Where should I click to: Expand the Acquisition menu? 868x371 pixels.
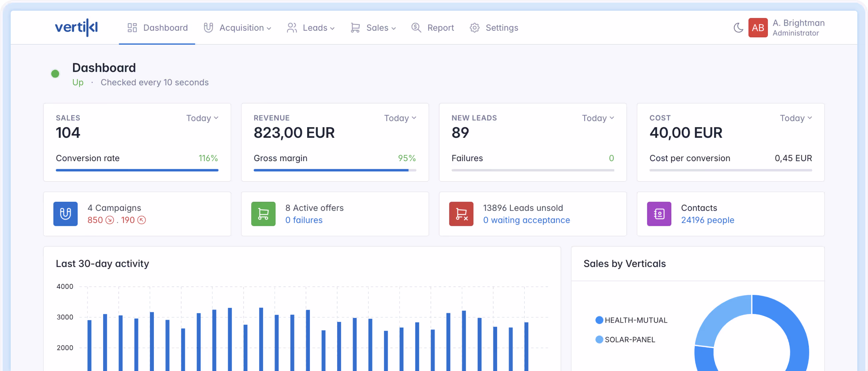(237, 28)
